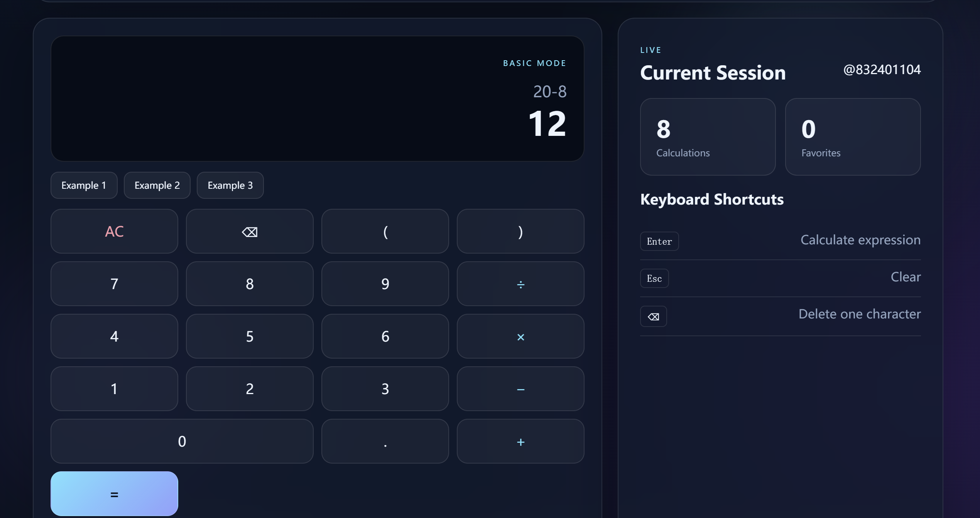Select the division operator
The image size is (980, 518).
pyautogui.click(x=520, y=284)
